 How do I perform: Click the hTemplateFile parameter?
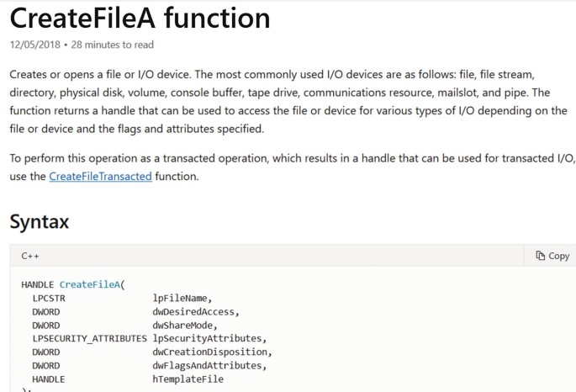click(x=188, y=379)
